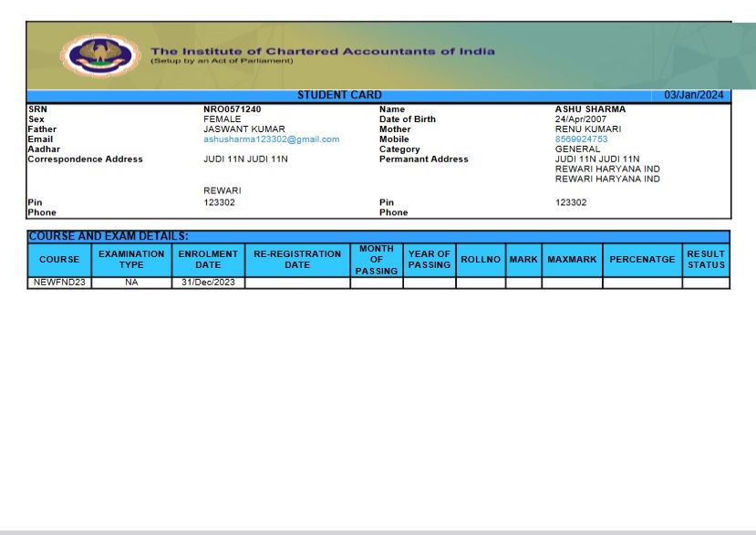The width and height of the screenshot is (756, 535).
Task: Click the MAXMARK column header
Action: tap(572, 260)
